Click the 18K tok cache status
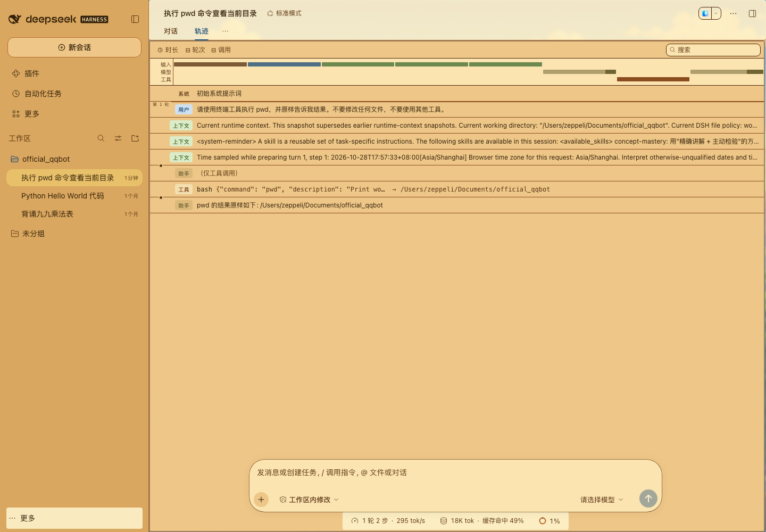Screen dimensions: 766x532 pyautogui.click(x=482, y=521)
